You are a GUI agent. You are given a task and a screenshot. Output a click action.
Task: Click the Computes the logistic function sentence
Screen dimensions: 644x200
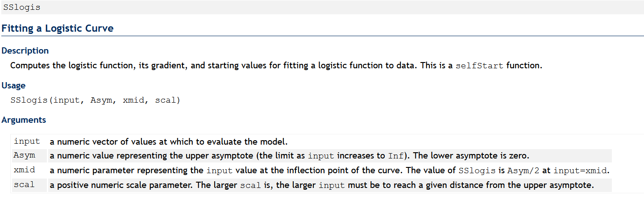click(276, 65)
